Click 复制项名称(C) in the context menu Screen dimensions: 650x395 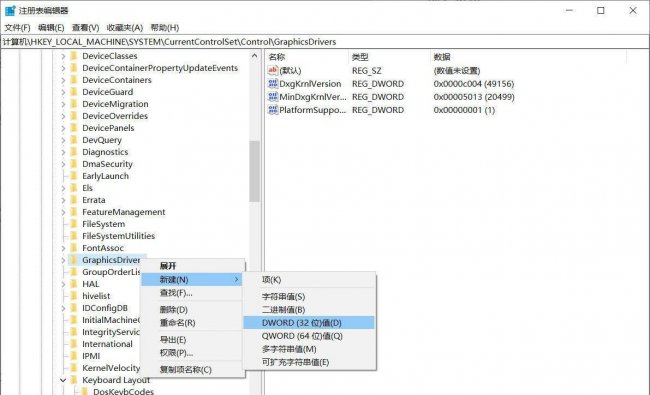(x=192, y=370)
